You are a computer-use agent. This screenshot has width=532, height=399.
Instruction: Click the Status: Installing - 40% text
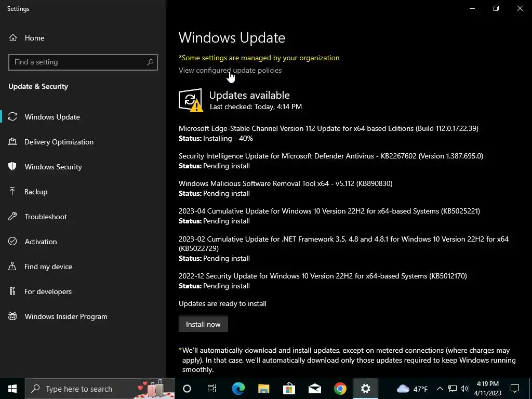coord(216,138)
